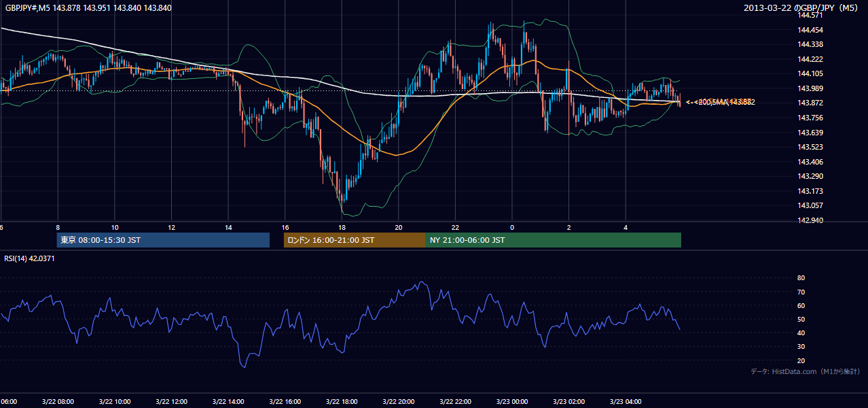Screen dimensions: 868x408
Task: Select hour tick 12 below the price chart
Action: (x=171, y=228)
